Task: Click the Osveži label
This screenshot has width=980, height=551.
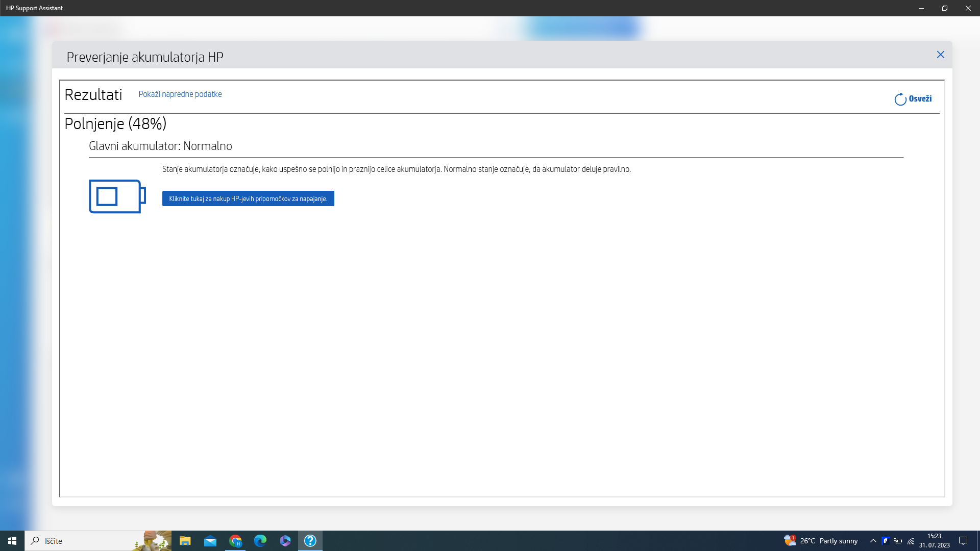Action: point(920,99)
